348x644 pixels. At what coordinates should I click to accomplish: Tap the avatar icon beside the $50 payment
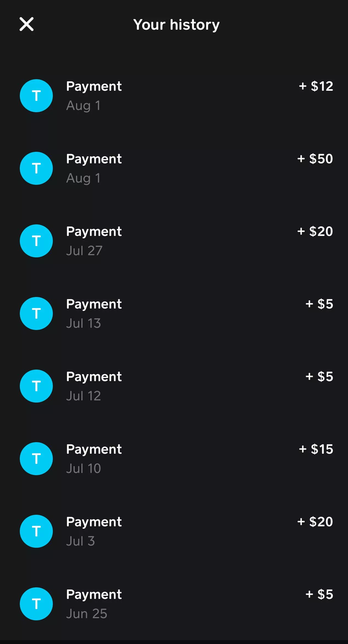(36, 168)
